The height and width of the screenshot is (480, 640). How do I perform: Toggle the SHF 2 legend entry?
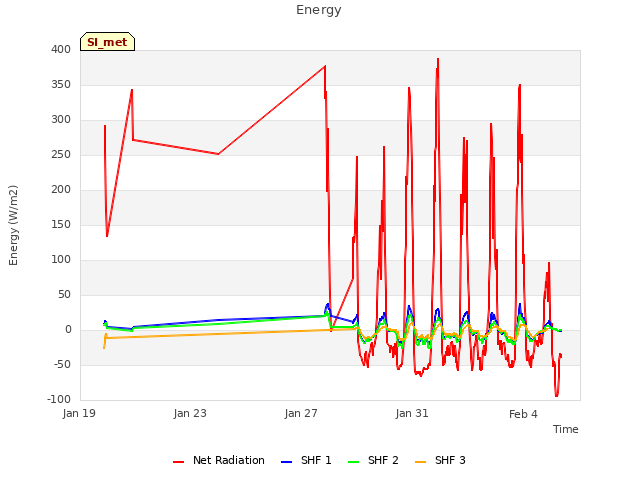(373, 460)
